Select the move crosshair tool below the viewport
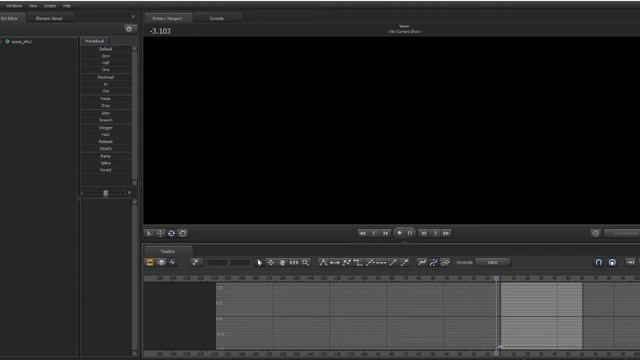This screenshot has height=360, width=640. [160, 233]
